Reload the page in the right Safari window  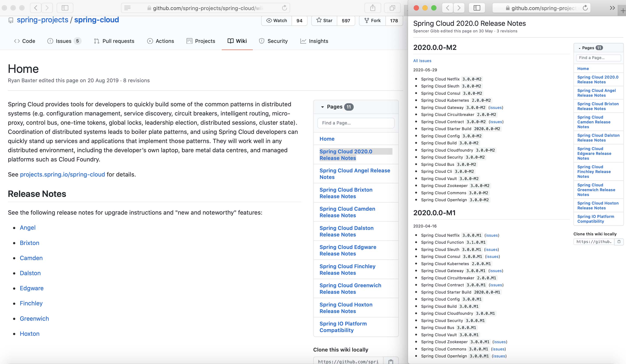point(585,8)
